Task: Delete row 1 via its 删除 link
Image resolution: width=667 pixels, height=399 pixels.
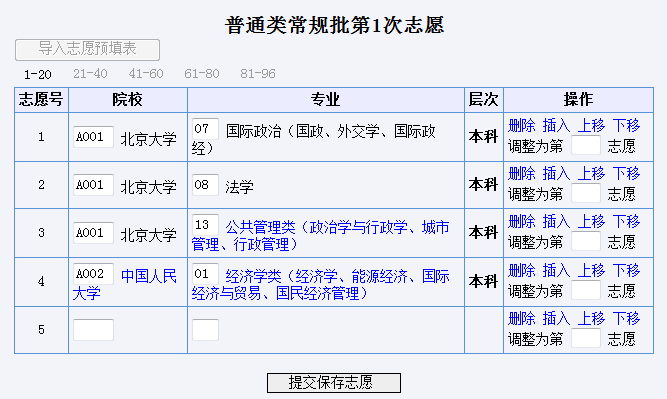Action: (522, 125)
